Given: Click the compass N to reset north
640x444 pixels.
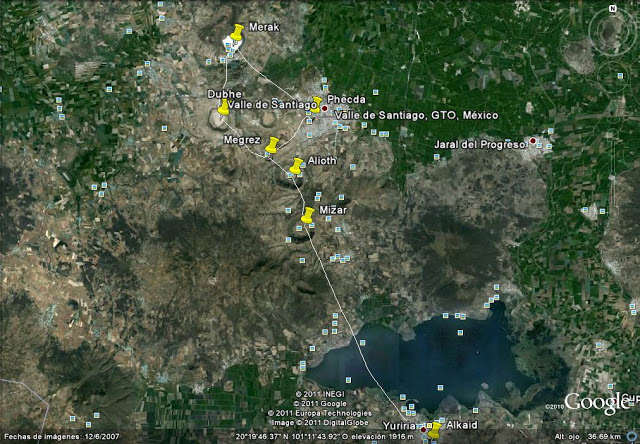Looking at the screenshot, I should tap(614, 9).
